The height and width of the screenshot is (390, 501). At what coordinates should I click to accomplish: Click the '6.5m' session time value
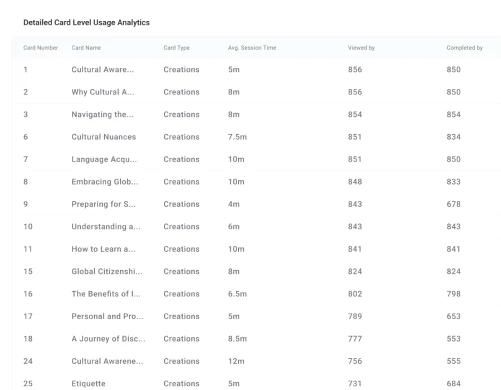coord(237,294)
